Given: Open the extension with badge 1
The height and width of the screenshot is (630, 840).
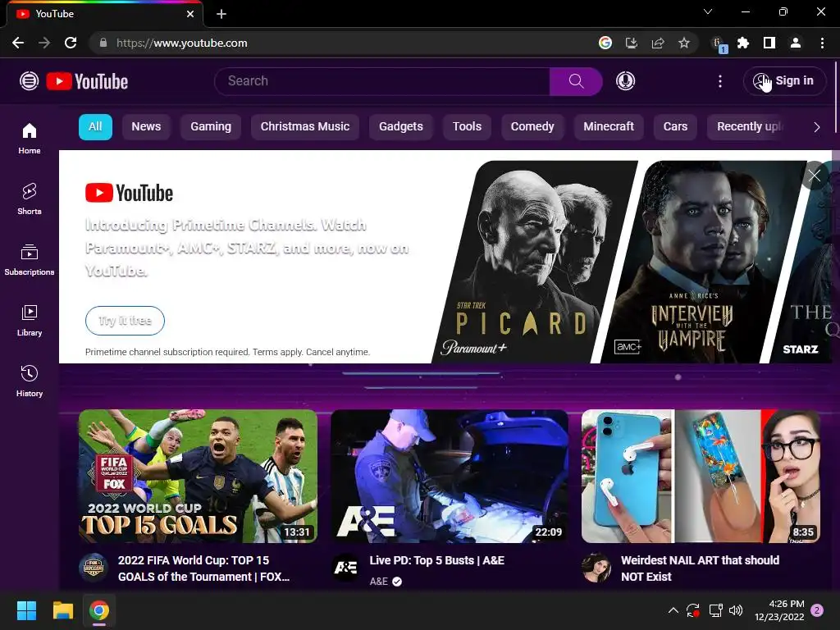Looking at the screenshot, I should pos(719,44).
